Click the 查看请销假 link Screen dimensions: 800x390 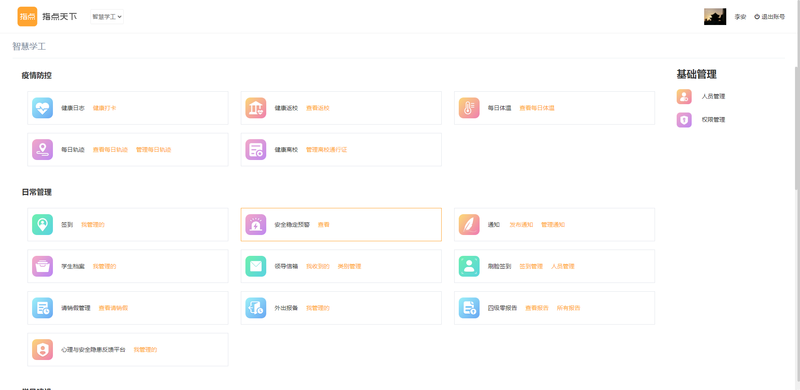pos(113,308)
